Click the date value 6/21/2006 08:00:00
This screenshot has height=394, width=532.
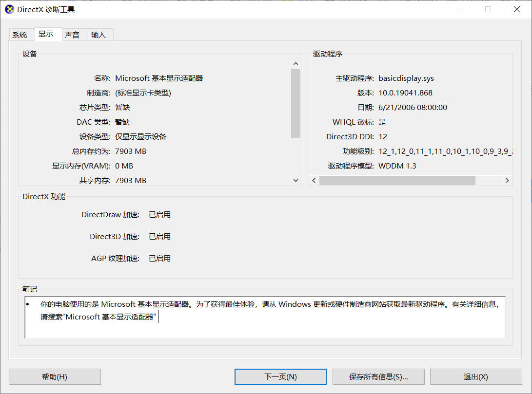click(x=413, y=108)
